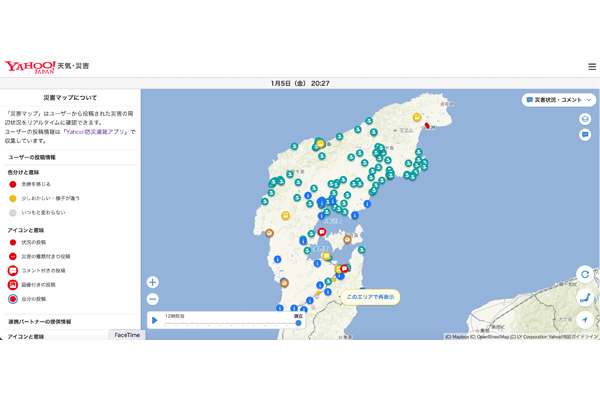Click the comment bubble icon below layers
The image size is (600, 400).
(x=585, y=135)
